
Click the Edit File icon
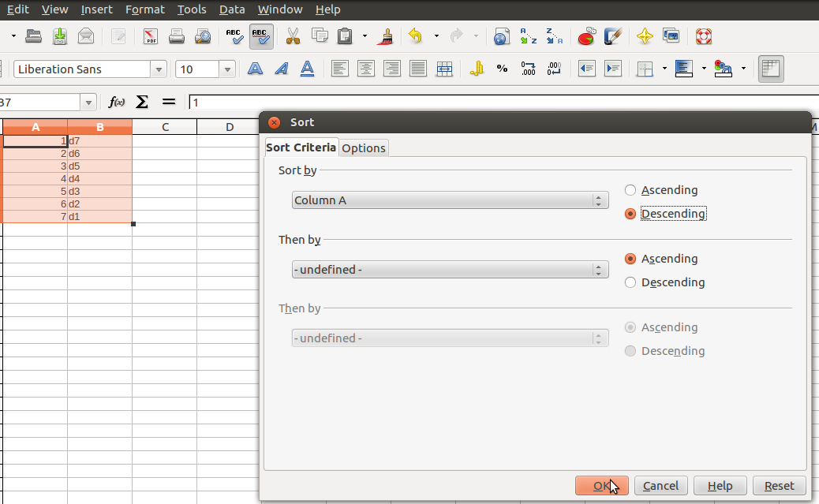[118, 36]
